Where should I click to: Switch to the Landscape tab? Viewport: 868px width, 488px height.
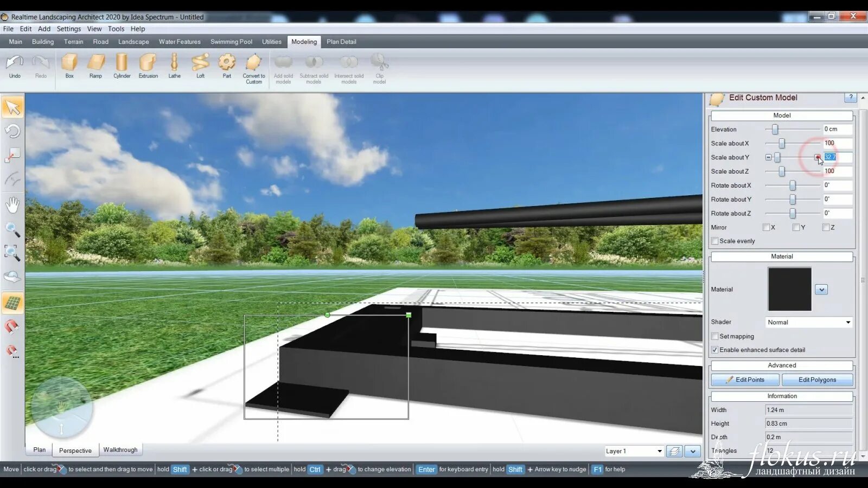coord(133,42)
